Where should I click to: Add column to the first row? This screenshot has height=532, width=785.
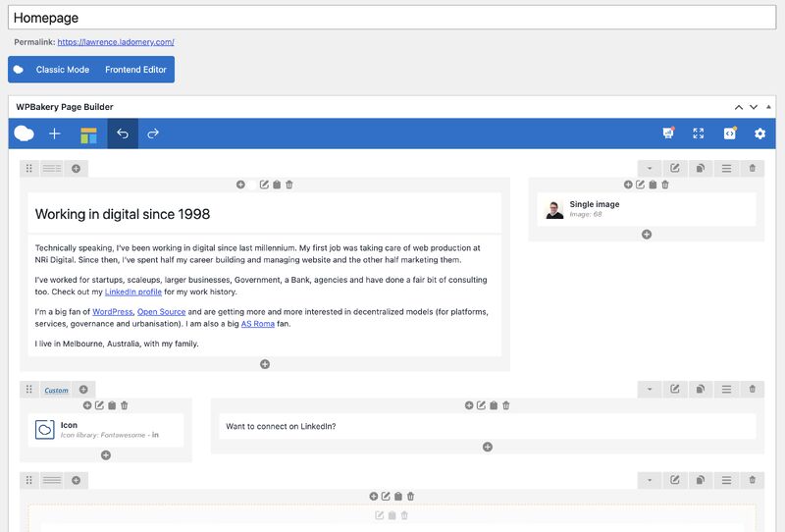point(77,168)
